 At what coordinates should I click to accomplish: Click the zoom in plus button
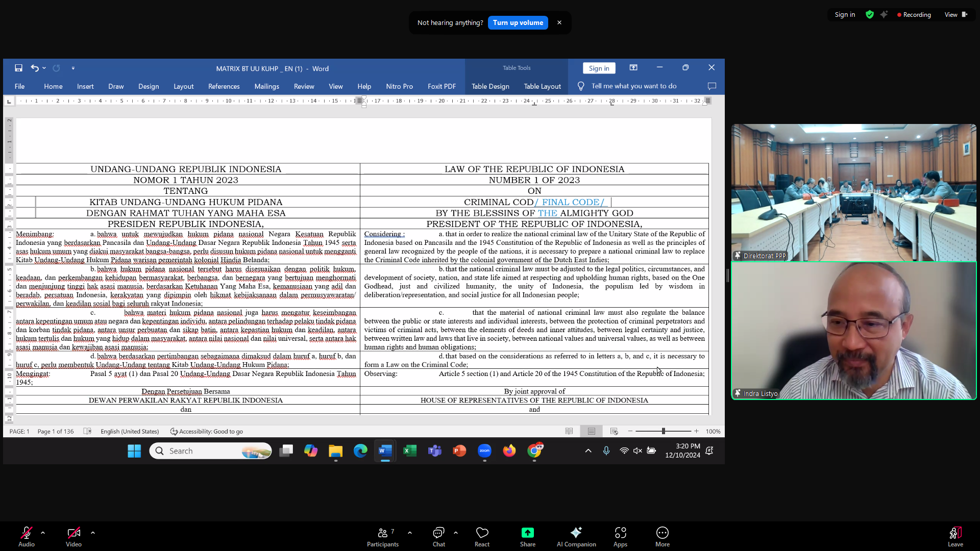pos(696,431)
